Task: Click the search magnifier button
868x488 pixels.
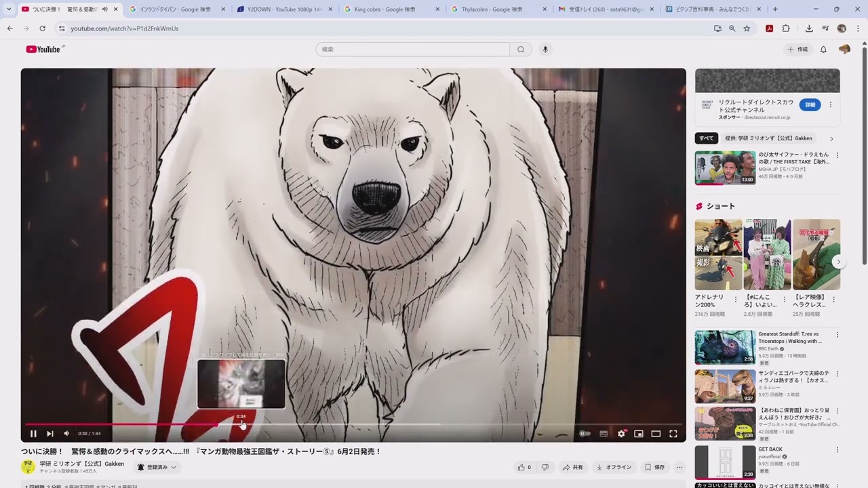Action: tap(521, 49)
